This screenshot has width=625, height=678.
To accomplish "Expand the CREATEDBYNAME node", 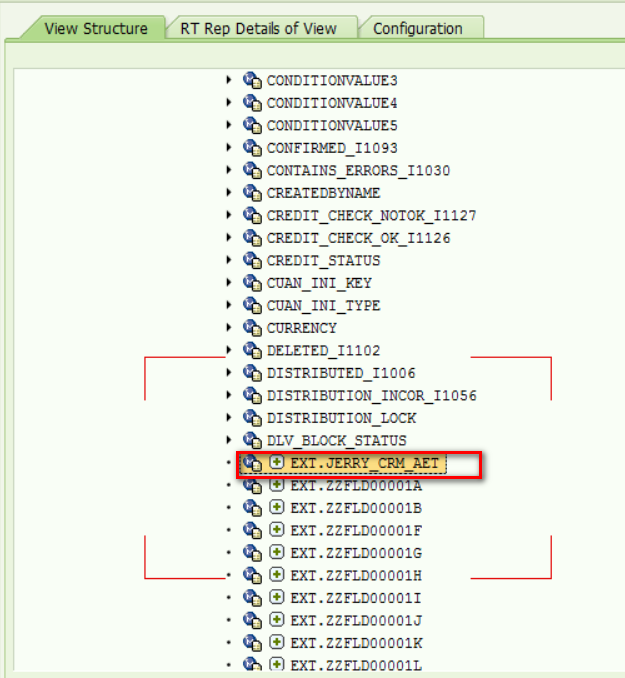I will tap(229, 192).
